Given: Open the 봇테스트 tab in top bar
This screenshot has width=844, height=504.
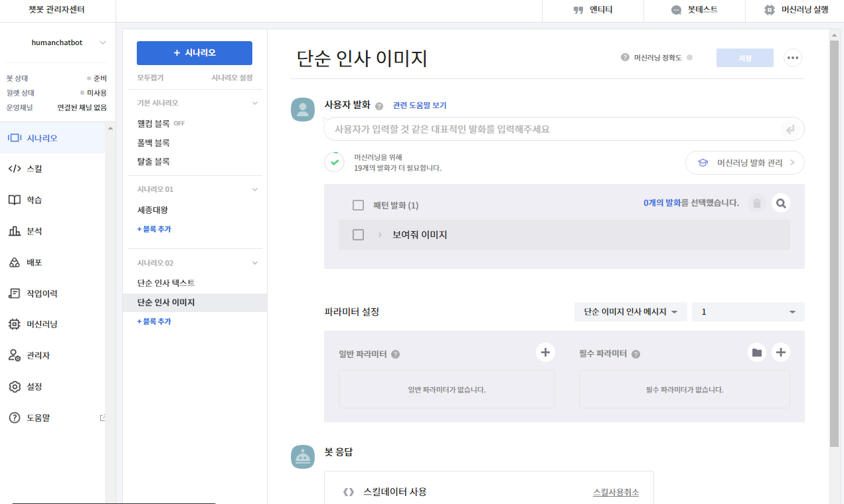Looking at the screenshot, I should tap(694, 10).
